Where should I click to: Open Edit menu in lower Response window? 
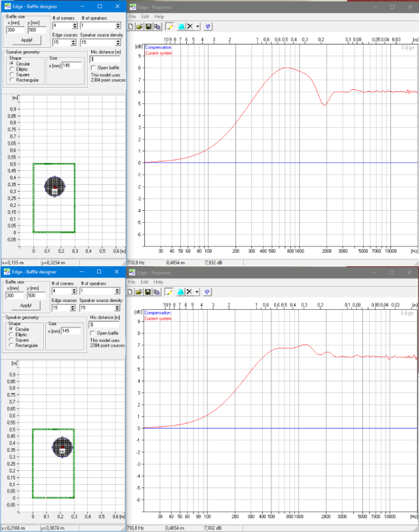pyautogui.click(x=144, y=281)
